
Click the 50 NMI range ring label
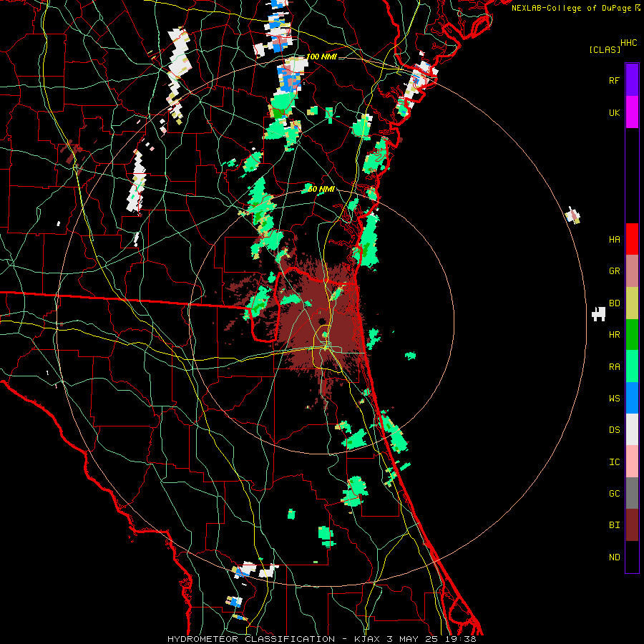click(x=321, y=189)
